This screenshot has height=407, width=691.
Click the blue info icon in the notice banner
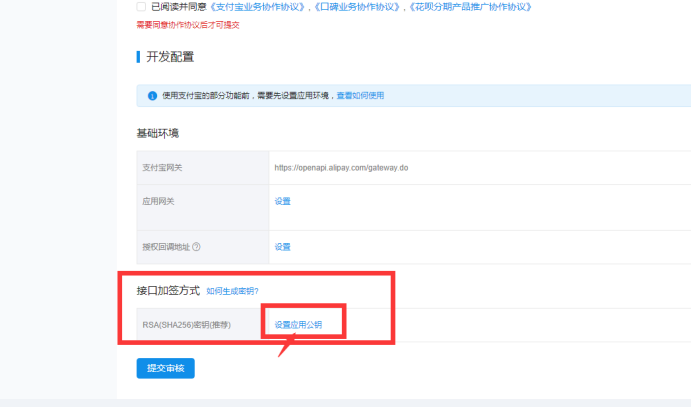[x=152, y=96]
